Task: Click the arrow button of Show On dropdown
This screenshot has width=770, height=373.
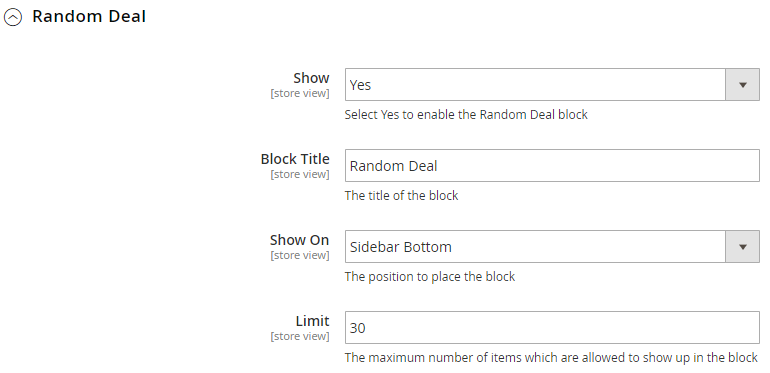Action: click(742, 247)
